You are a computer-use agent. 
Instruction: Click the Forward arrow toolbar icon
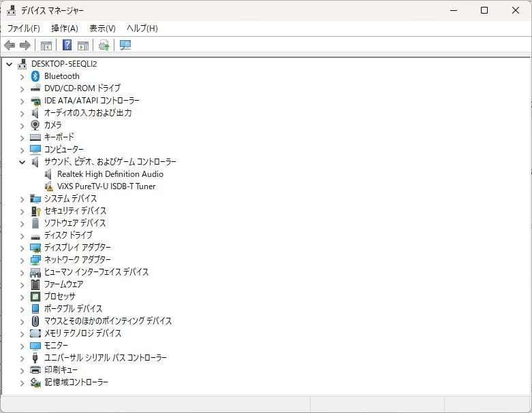[25, 45]
